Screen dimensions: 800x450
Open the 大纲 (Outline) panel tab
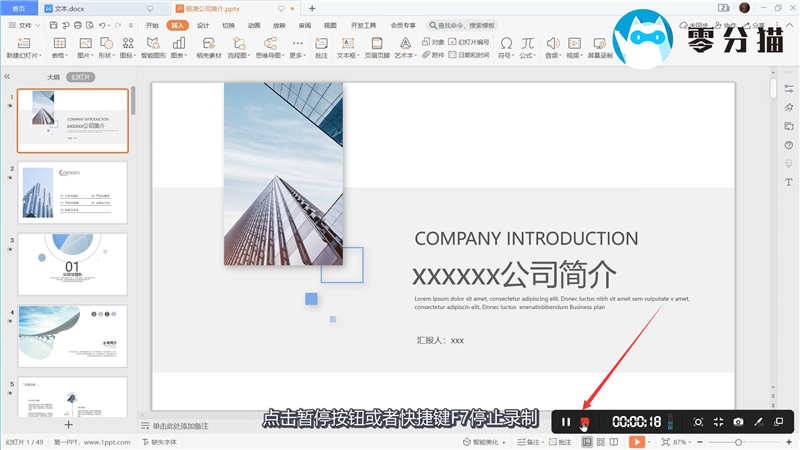pos(53,76)
